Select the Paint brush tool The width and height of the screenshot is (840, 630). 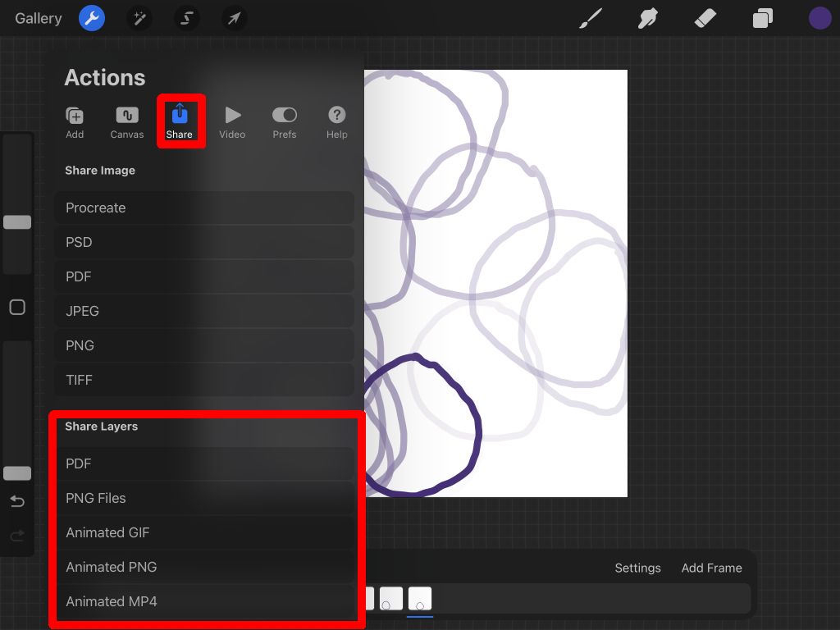click(x=590, y=18)
